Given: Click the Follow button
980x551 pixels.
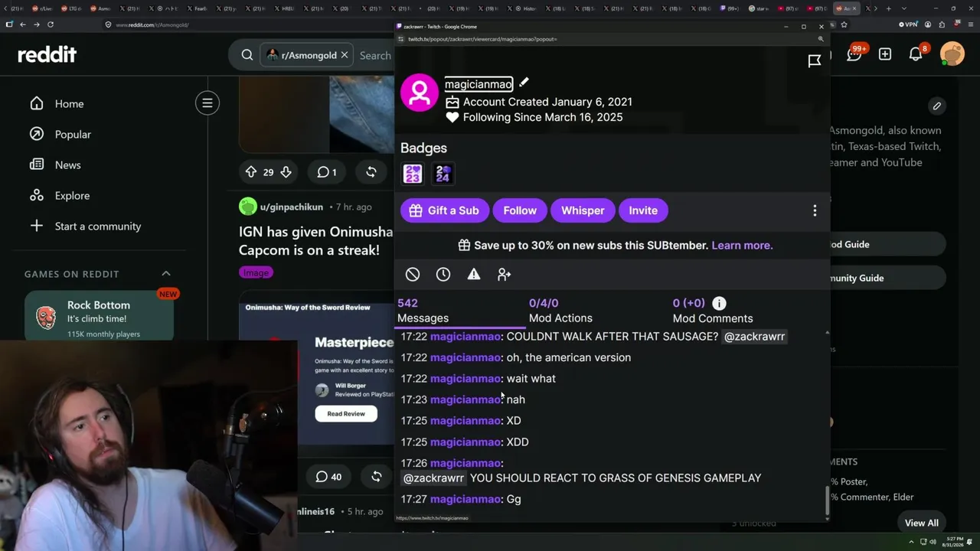Looking at the screenshot, I should point(520,210).
